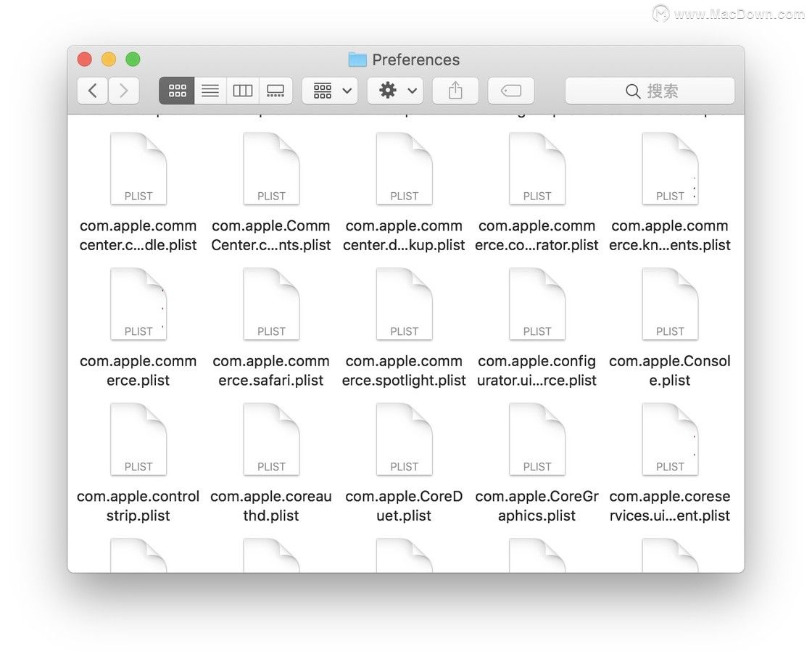Switch to gallery view mode
The height and width of the screenshot is (662, 812).
[x=275, y=91]
